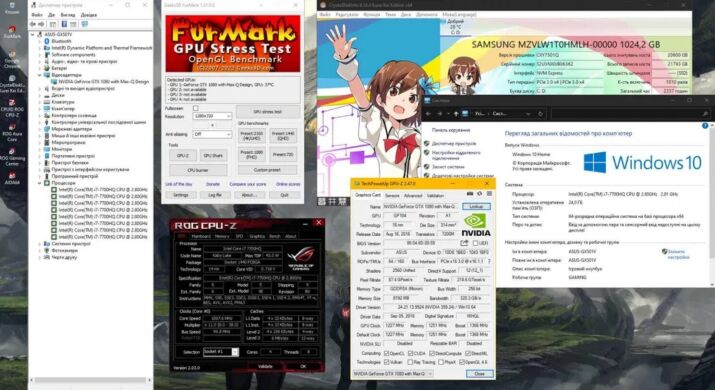Click help icon in System window corner

click(x=705, y=125)
